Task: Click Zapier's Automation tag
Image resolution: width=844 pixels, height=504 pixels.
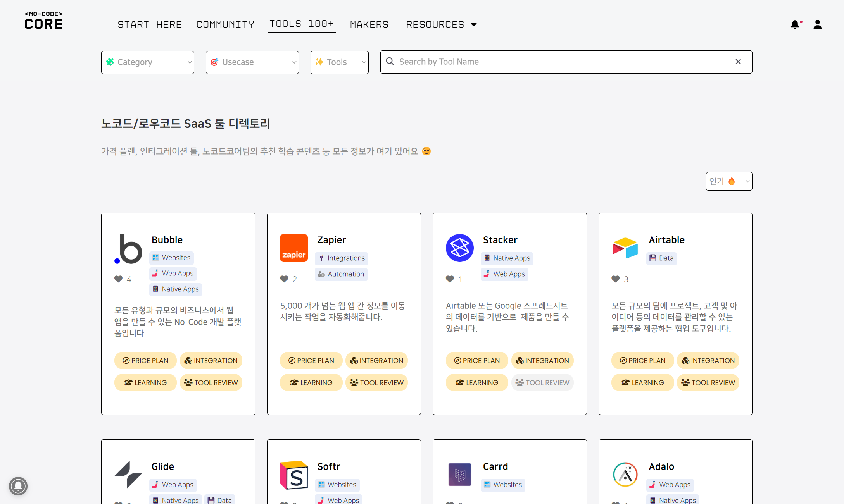Action: coord(341,274)
